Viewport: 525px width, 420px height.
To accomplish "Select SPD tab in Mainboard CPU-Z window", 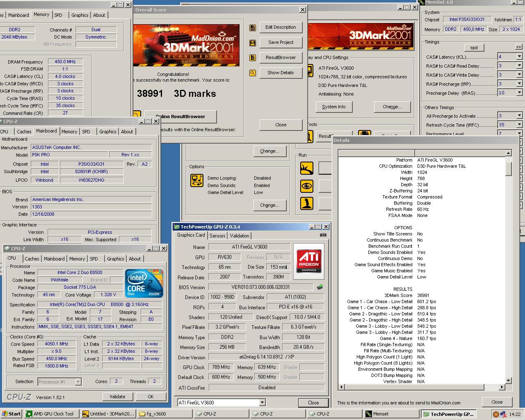I will tap(86, 132).
